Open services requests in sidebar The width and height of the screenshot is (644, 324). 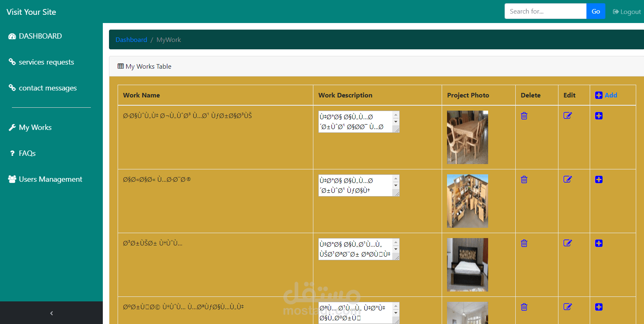[x=41, y=62]
